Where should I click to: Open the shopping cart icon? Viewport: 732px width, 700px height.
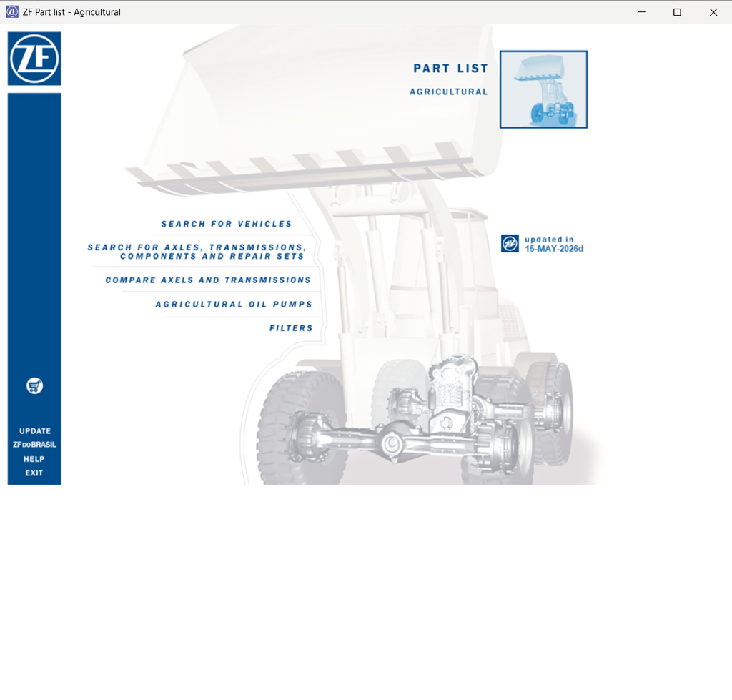point(34,385)
